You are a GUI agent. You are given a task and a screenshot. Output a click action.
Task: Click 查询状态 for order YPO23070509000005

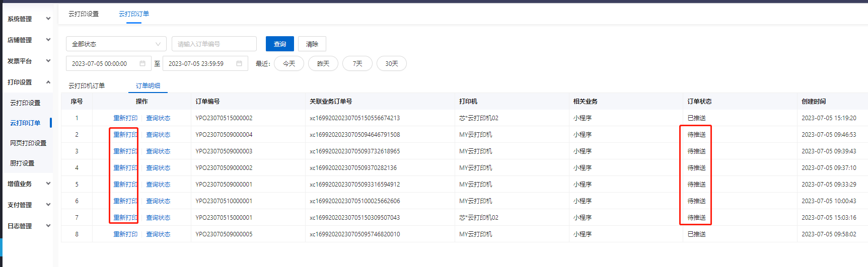pos(158,234)
